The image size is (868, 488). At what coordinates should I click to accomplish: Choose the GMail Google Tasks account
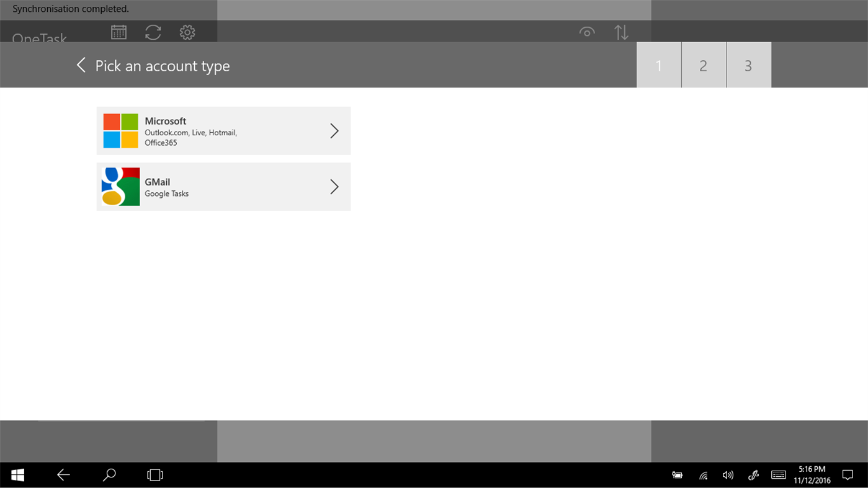tap(223, 187)
